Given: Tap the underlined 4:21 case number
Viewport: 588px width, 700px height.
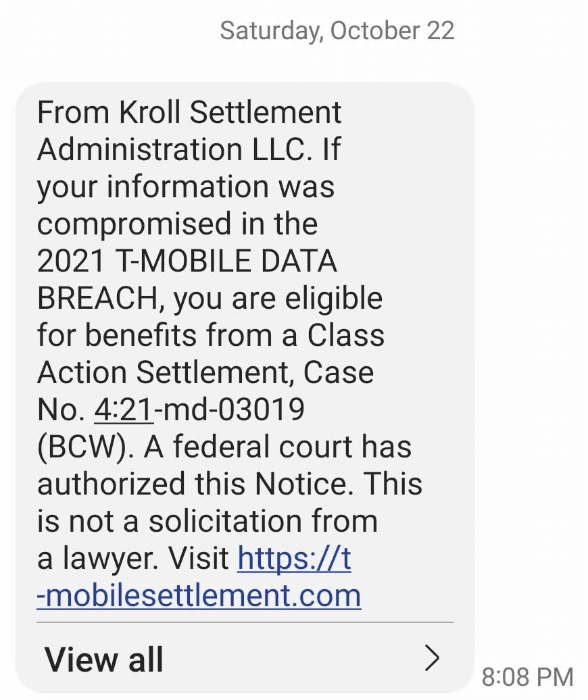Looking at the screenshot, I should coord(124,410).
